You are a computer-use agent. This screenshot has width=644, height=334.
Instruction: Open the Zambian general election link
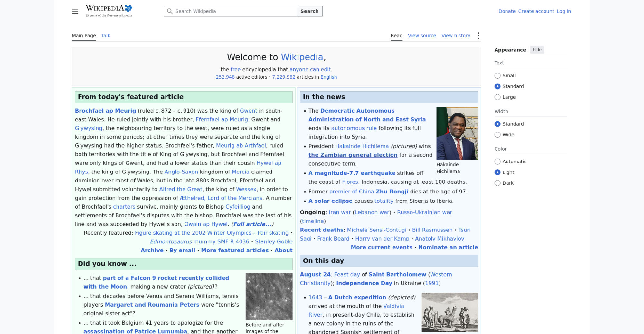[x=353, y=155]
